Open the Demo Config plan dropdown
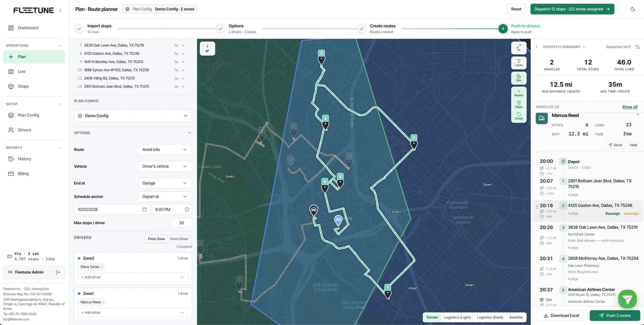The height and width of the screenshot is (325, 644). point(133,116)
